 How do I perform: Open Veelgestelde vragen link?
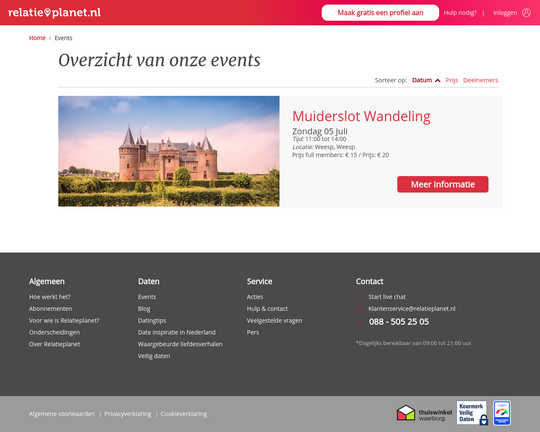[274, 320]
